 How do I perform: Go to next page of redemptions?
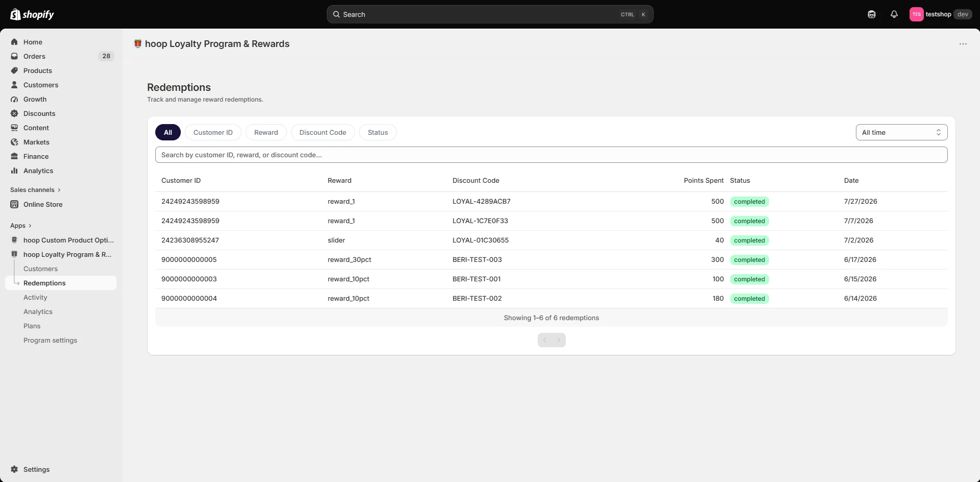[x=559, y=340]
